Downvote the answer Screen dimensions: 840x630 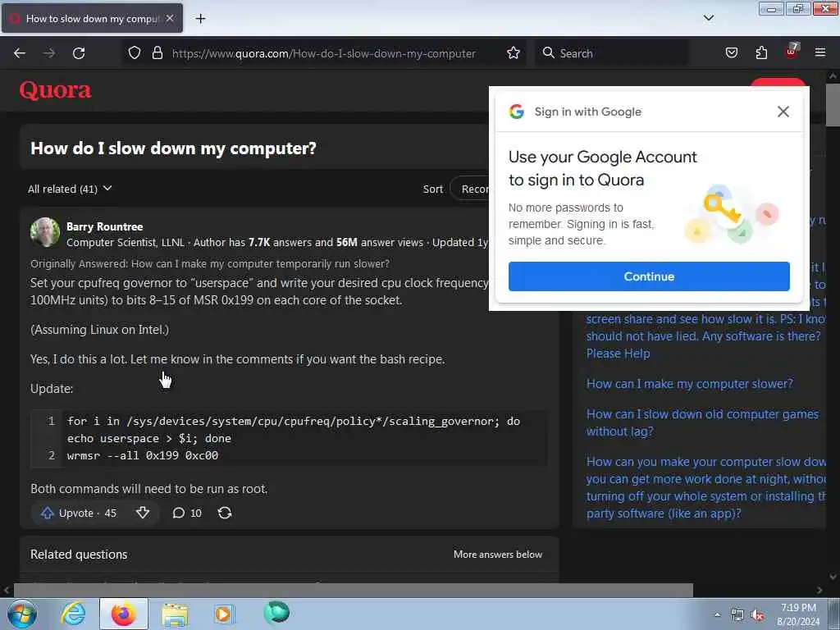(143, 514)
